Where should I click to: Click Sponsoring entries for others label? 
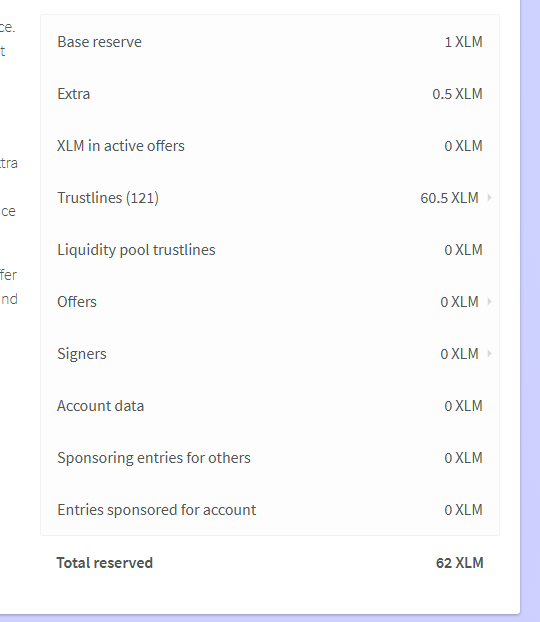[154, 458]
